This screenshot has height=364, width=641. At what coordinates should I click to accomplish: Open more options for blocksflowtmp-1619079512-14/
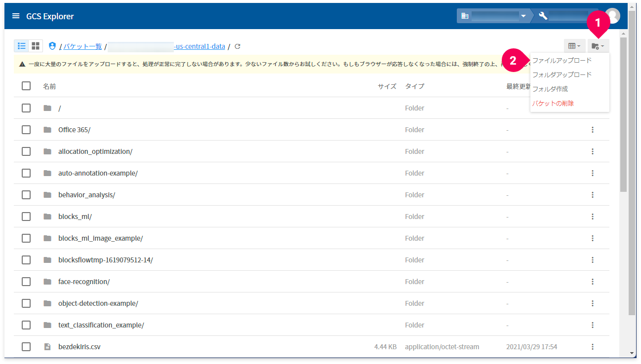click(x=593, y=260)
